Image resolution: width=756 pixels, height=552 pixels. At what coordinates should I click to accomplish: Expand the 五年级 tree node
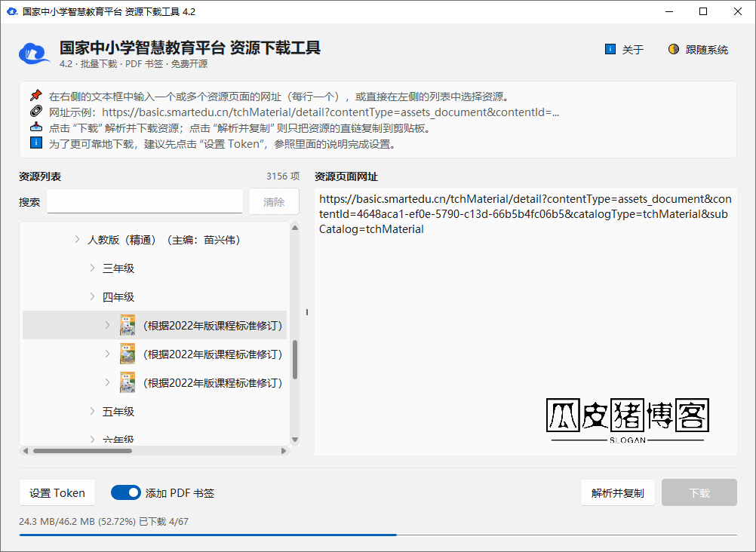coord(92,411)
